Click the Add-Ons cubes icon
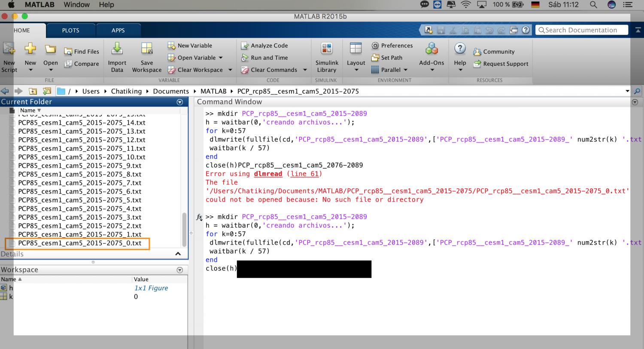 pos(431,49)
